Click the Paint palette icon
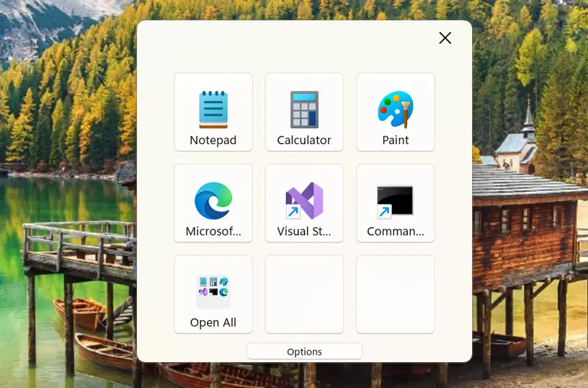588x388 pixels. coord(396,109)
